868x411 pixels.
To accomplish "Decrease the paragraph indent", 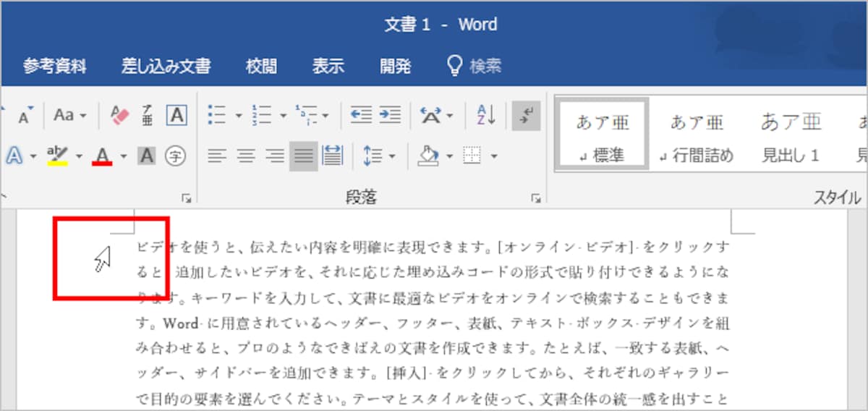I will point(361,115).
